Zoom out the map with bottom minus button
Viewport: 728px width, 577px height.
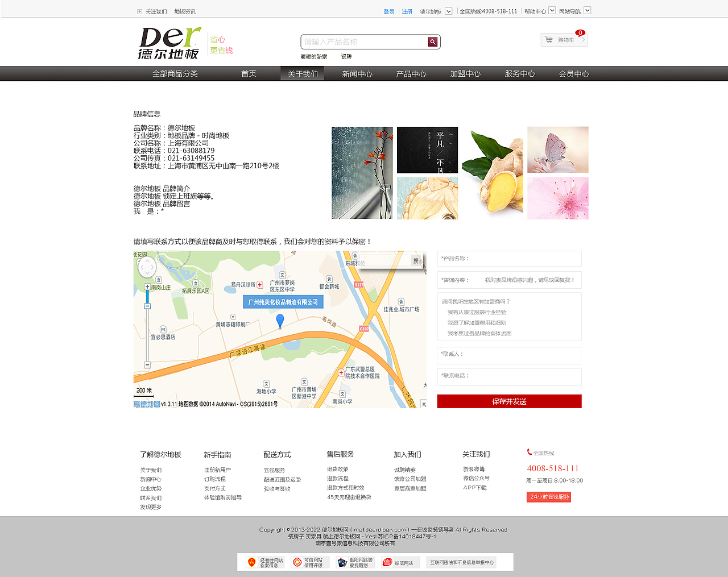point(147,365)
